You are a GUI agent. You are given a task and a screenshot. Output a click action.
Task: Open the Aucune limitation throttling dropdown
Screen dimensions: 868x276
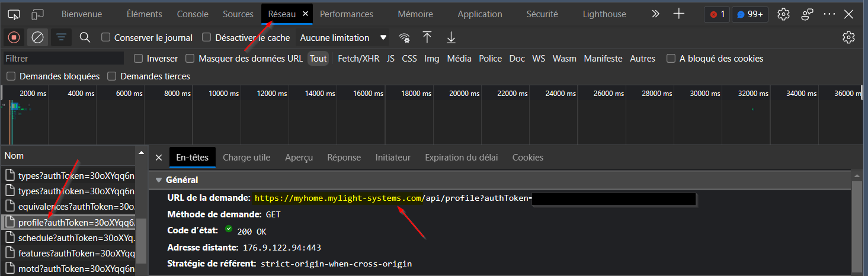(x=344, y=37)
